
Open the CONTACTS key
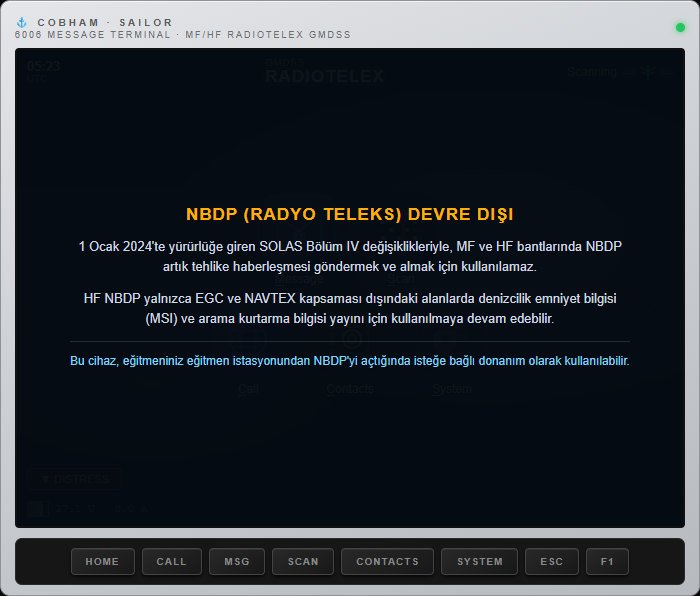[387, 561]
